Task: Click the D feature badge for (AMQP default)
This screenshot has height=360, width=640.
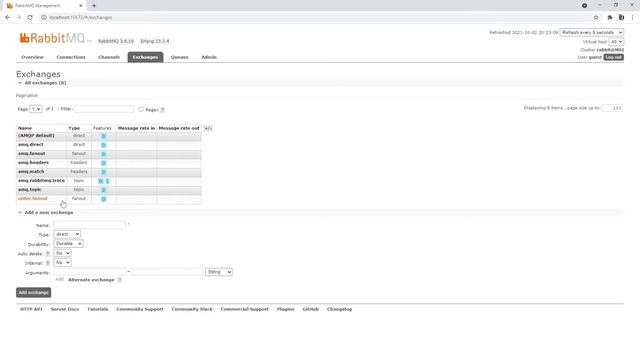Action: click(x=104, y=136)
